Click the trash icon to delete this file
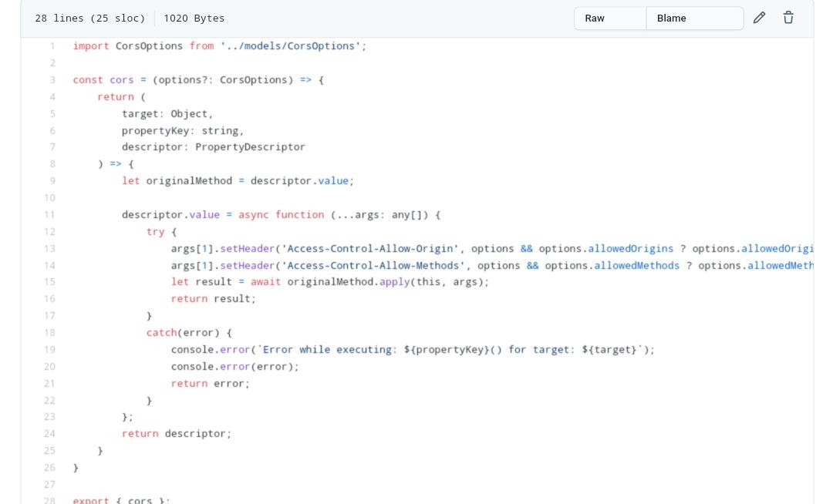This screenshot has width=833, height=504. coord(788,17)
